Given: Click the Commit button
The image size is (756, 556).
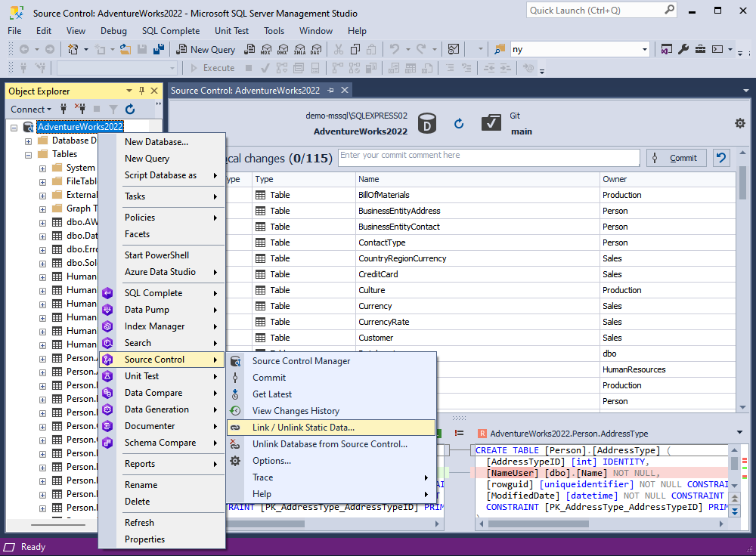Looking at the screenshot, I should [x=677, y=158].
